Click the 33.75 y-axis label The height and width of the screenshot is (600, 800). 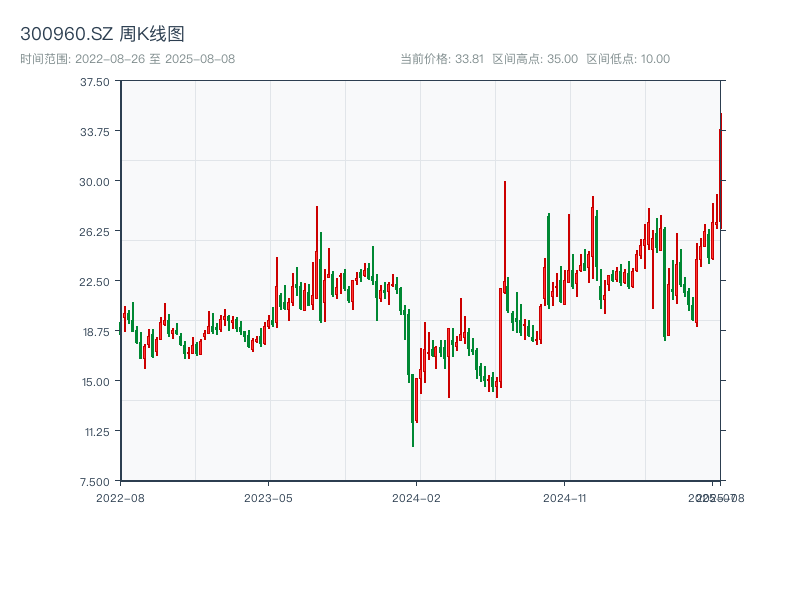[x=95, y=132]
